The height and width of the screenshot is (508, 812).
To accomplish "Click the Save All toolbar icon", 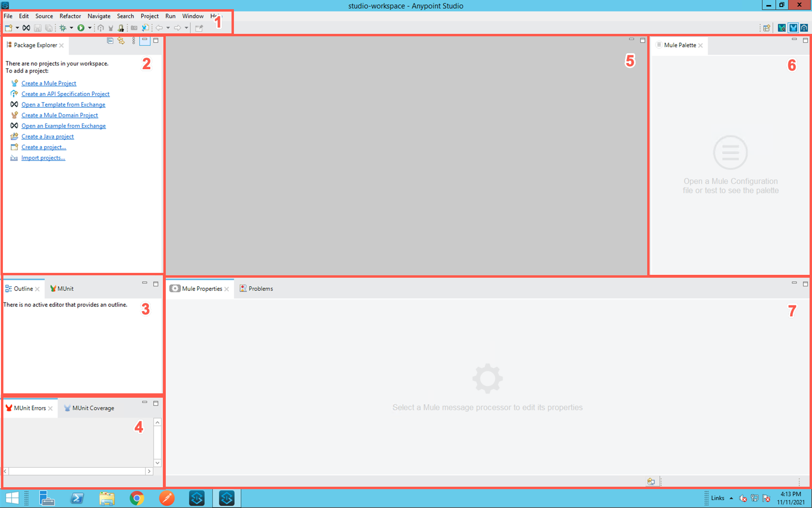I will coord(49,28).
